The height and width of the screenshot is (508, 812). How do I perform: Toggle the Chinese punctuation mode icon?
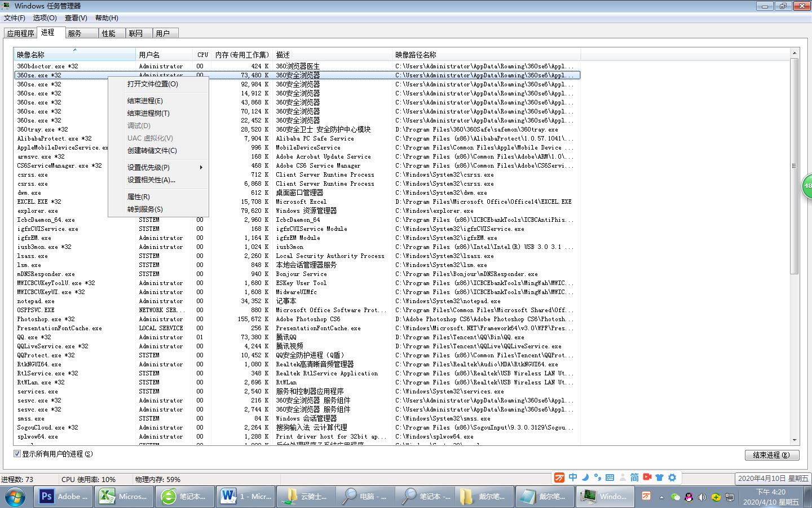[x=597, y=478]
